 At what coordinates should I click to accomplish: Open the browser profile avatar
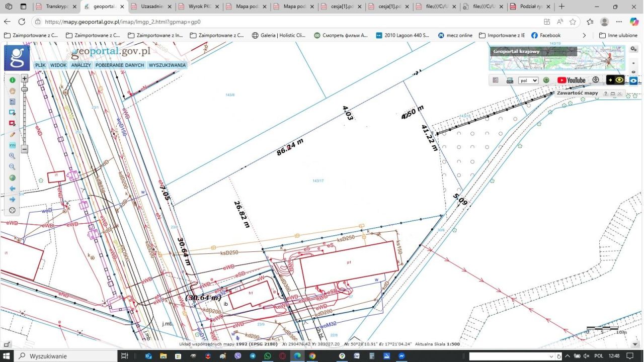605,22
